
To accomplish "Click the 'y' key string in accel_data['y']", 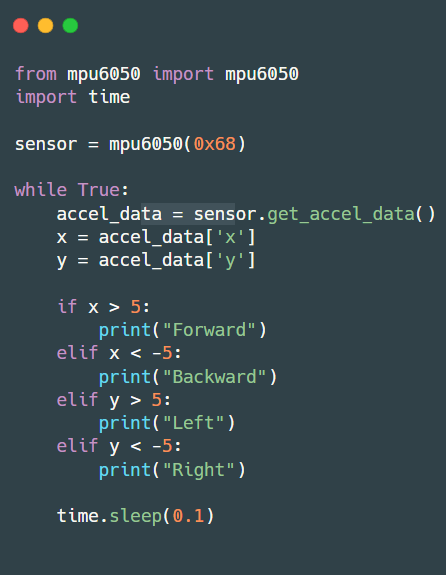I will 230,261.
